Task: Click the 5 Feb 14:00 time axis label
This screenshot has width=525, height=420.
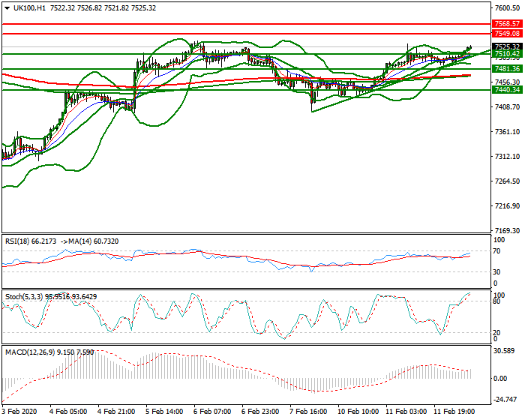Action: 163,412
